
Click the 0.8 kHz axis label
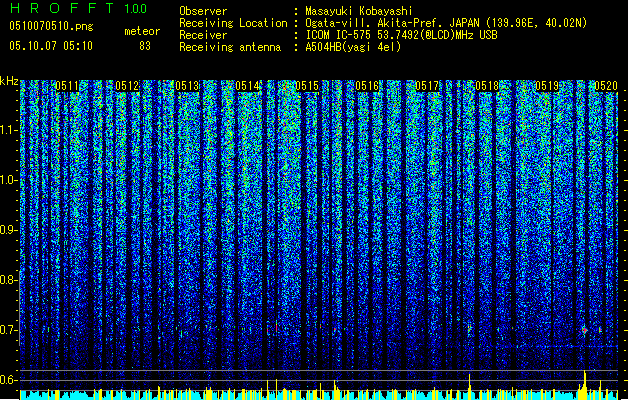pos(9,280)
